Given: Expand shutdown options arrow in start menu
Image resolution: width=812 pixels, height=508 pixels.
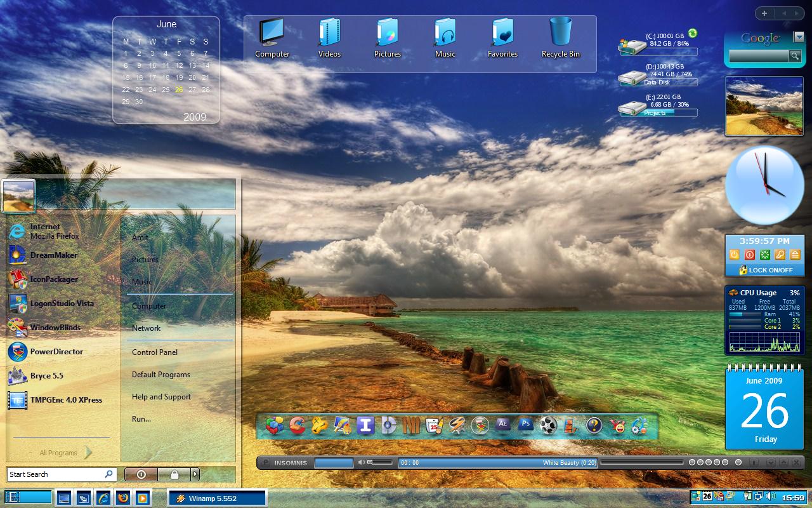Looking at the screenshot, I should [195, 474].
